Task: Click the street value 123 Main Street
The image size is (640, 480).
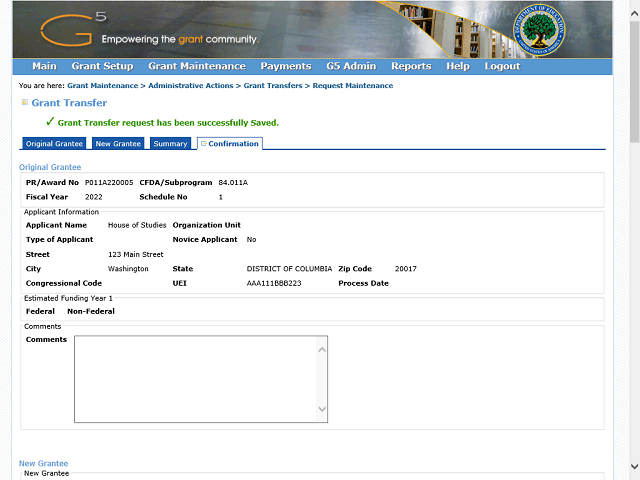Action: click(x=136, y=255)
